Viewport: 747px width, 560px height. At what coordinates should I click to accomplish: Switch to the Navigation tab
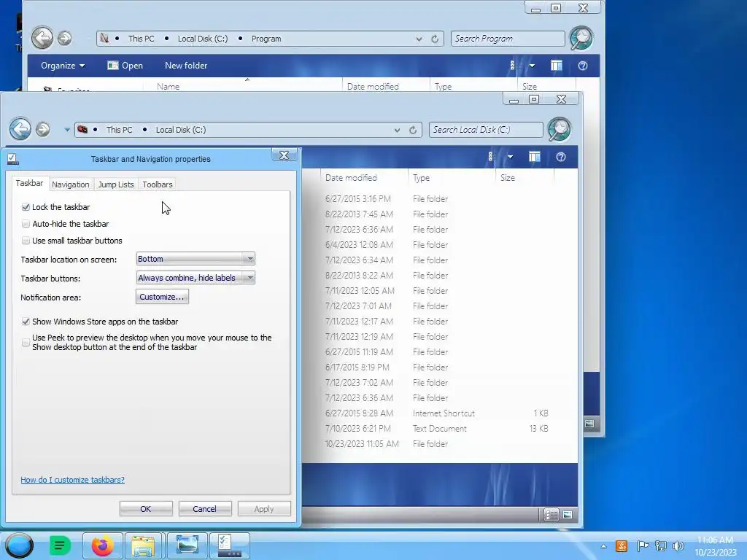[71, 184]
